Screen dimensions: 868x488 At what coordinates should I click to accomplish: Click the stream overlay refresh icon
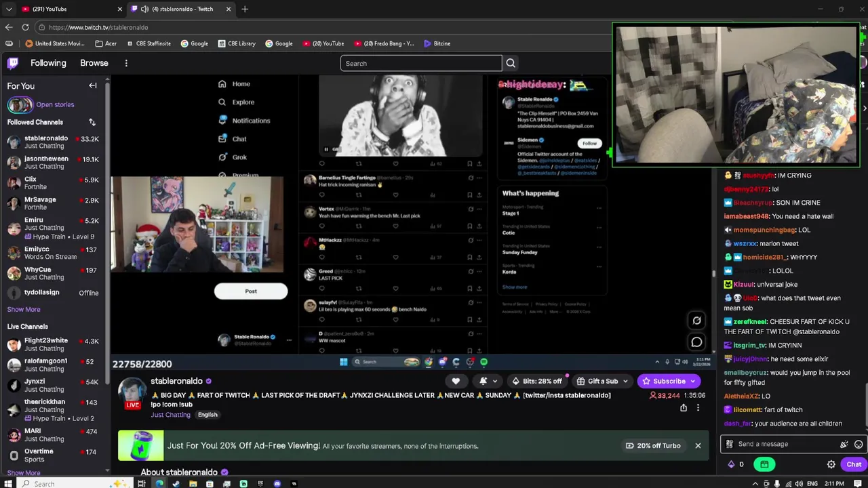pyautogui.click(x=696, y=321)
